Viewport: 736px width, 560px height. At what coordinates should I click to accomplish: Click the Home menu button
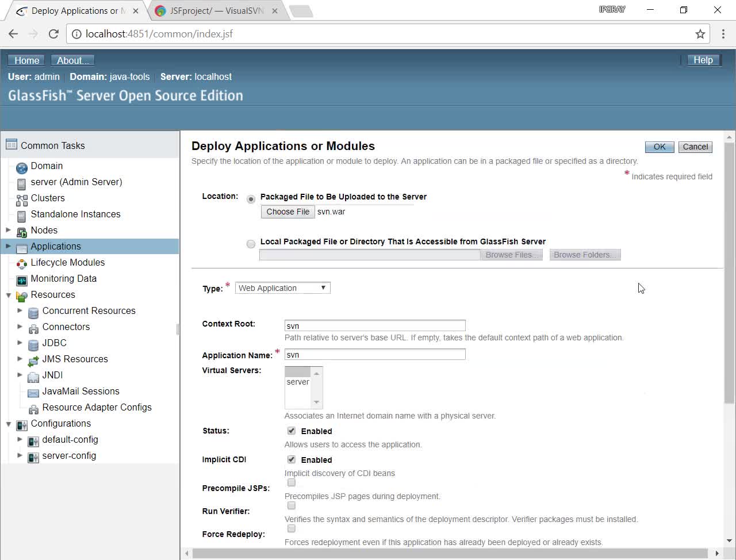coord(27,60)
